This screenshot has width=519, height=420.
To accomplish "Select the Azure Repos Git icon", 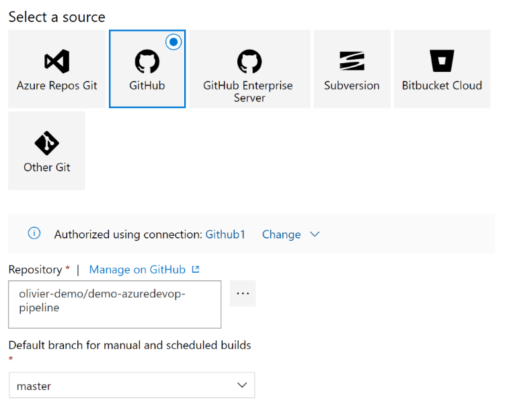I will pyautogui.click(x=57, y=61).
